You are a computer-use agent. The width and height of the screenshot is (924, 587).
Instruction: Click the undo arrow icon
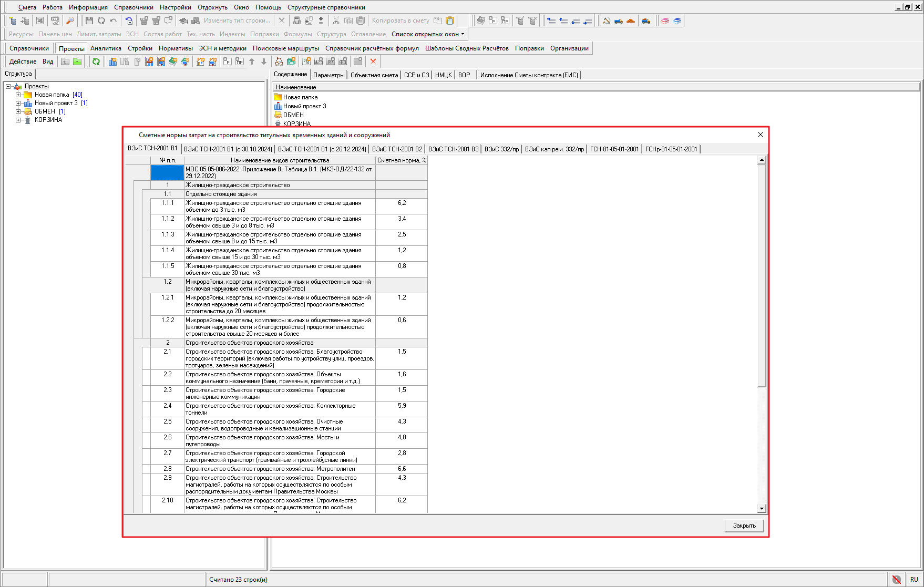[114, 20]
